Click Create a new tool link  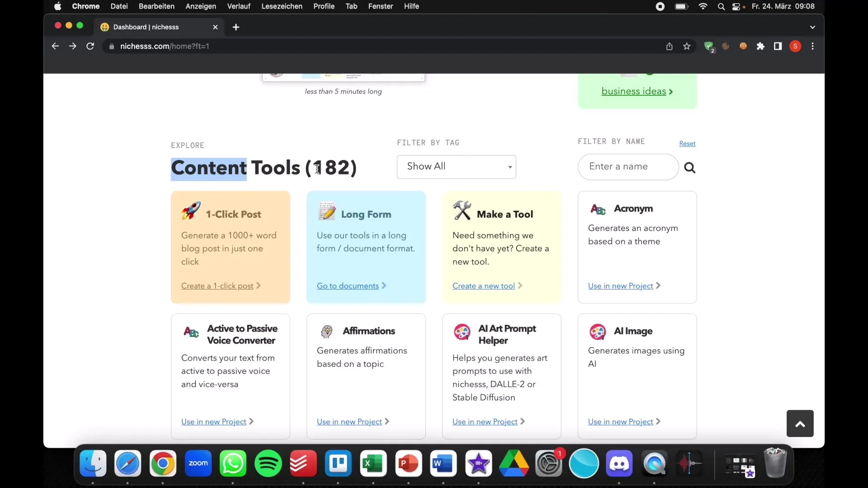(483, 286)
